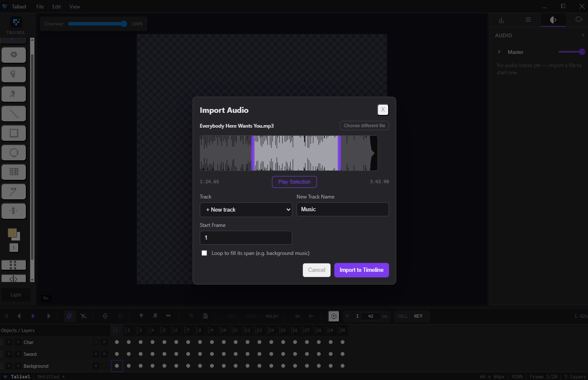
Task: Click the onion skin circular button
Action: (333, 316)
